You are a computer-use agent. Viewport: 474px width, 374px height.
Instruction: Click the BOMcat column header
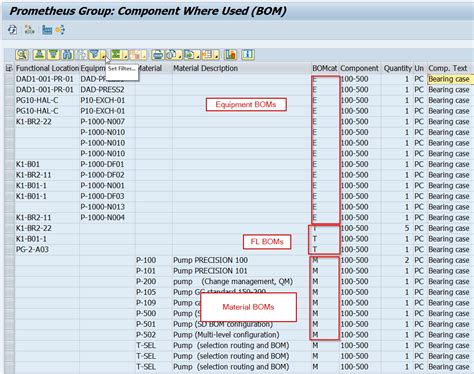tap(325, 68)
